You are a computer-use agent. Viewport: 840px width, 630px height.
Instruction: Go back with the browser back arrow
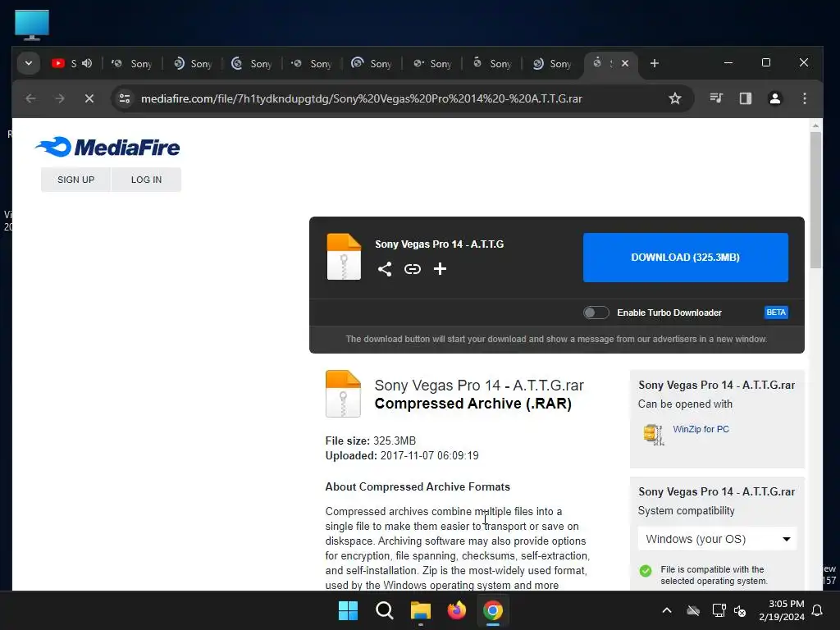tap(30, 98)
